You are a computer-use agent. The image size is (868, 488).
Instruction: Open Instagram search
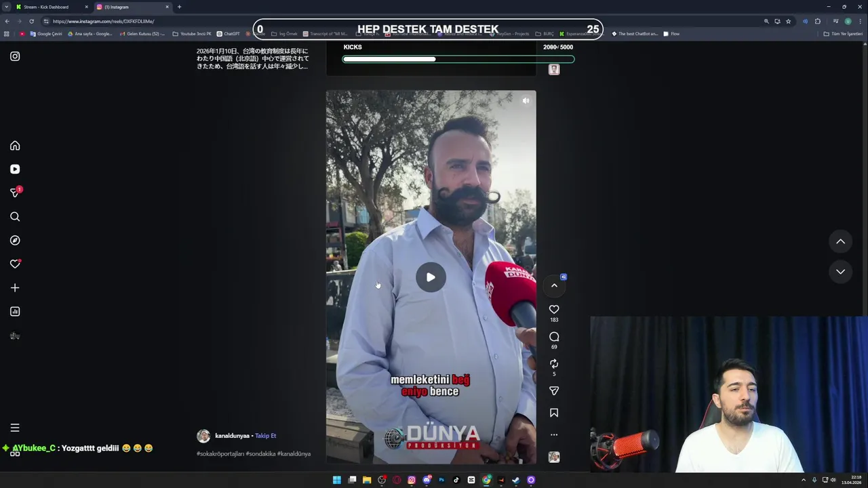click(15, 217)
